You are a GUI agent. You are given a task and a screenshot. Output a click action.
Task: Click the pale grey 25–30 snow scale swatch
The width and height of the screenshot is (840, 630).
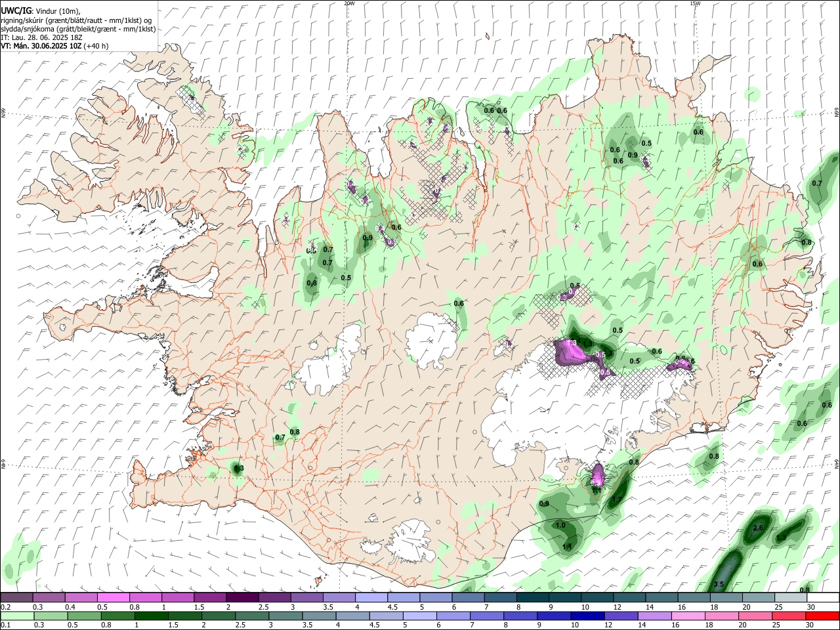791,597
